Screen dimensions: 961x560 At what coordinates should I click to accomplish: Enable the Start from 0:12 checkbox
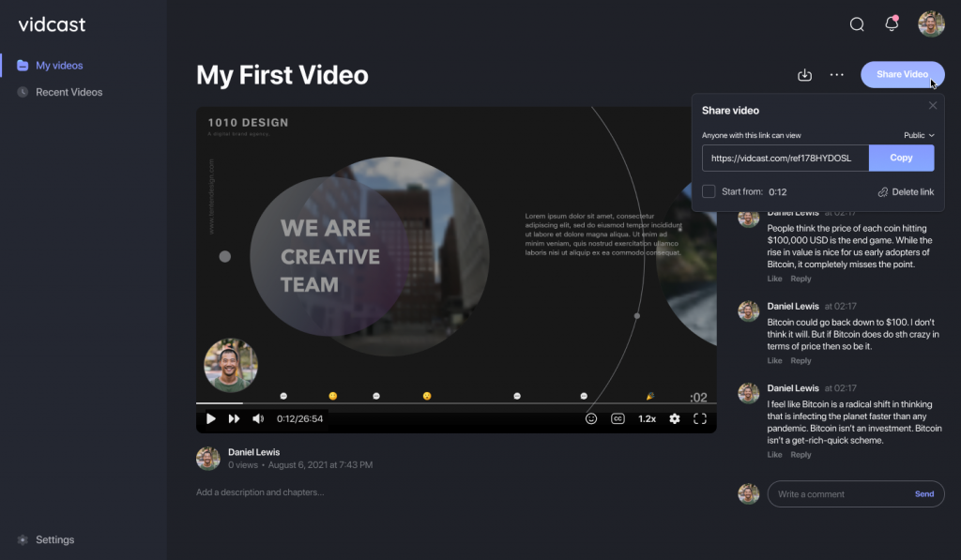point(709,190)
